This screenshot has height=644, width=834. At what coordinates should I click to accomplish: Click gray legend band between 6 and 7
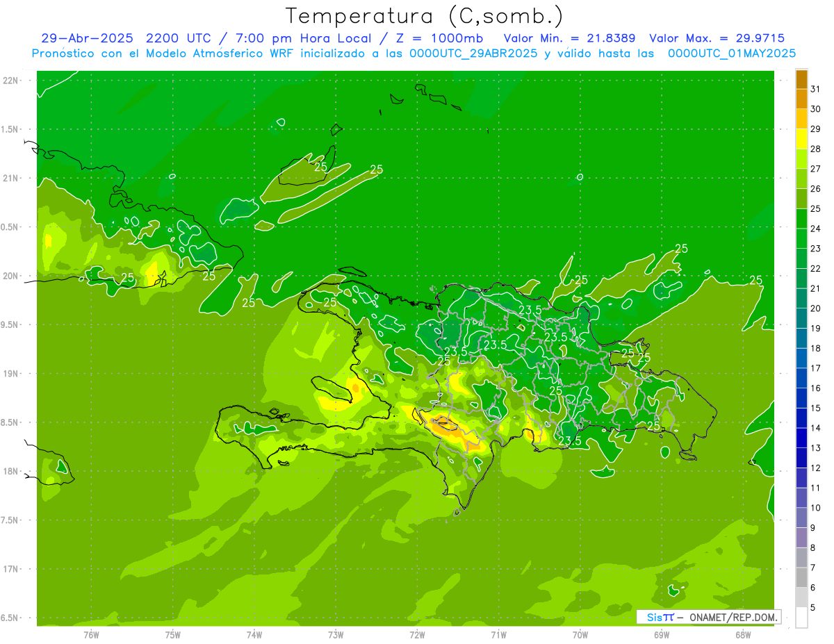click(x=801, y=578)
